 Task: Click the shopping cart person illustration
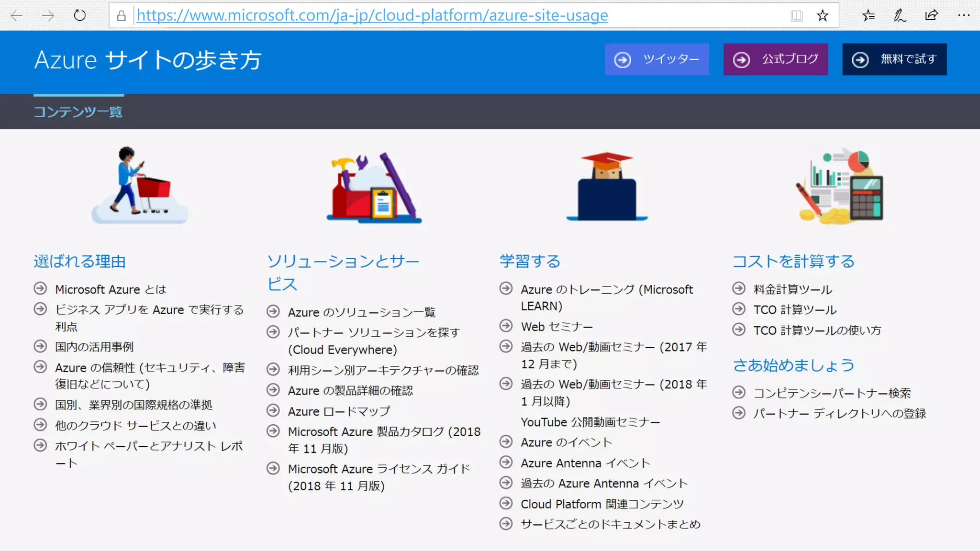(x=140, y=185)
